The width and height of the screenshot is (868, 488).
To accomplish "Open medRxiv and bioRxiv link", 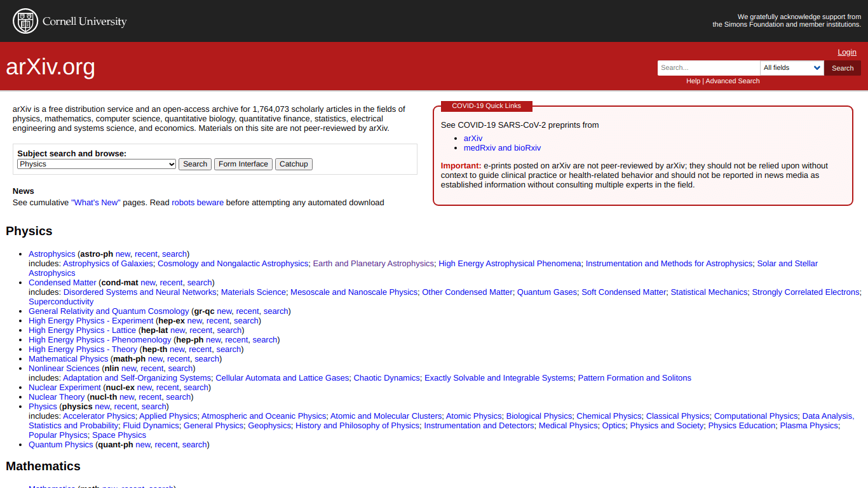I will pos(502,148).
